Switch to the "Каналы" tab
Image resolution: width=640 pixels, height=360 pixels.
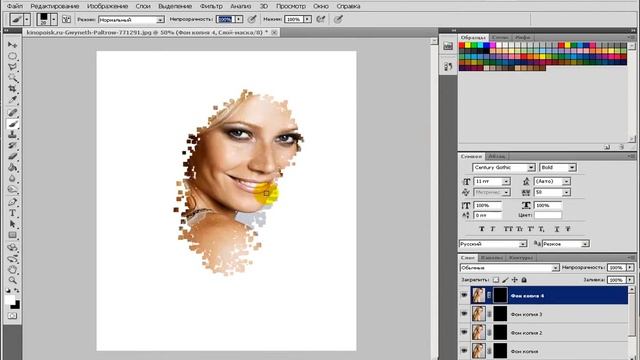click(491, 258)
